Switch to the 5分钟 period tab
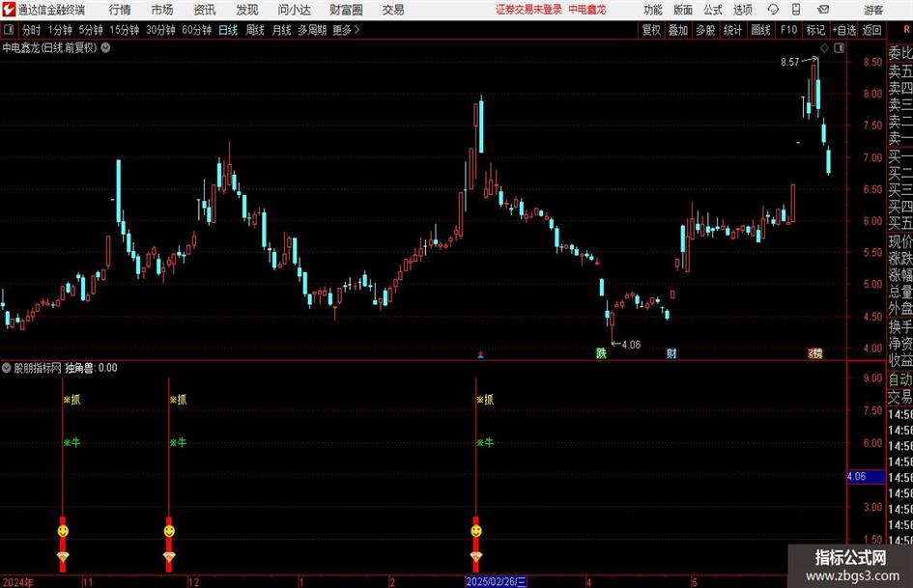913x588 pixels. click(91, 30)
